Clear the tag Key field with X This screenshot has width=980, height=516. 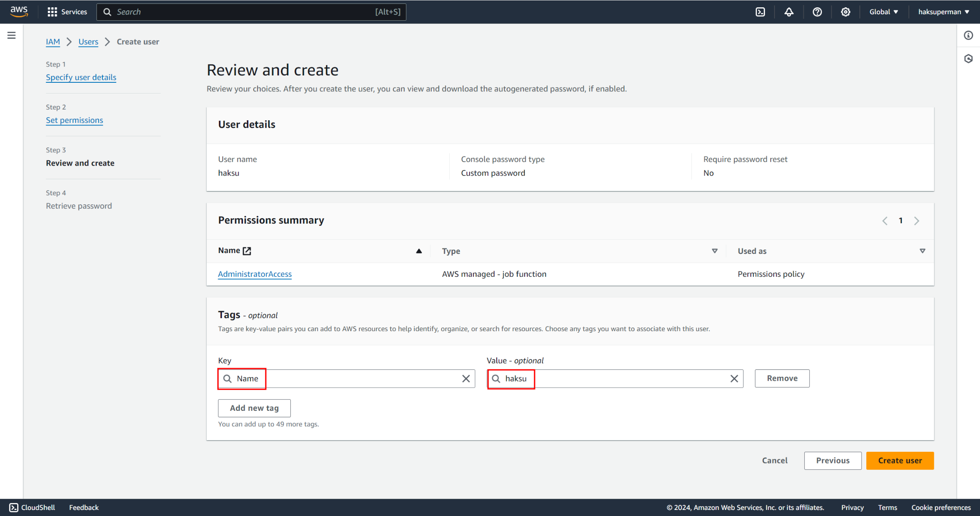pos(466,378)
